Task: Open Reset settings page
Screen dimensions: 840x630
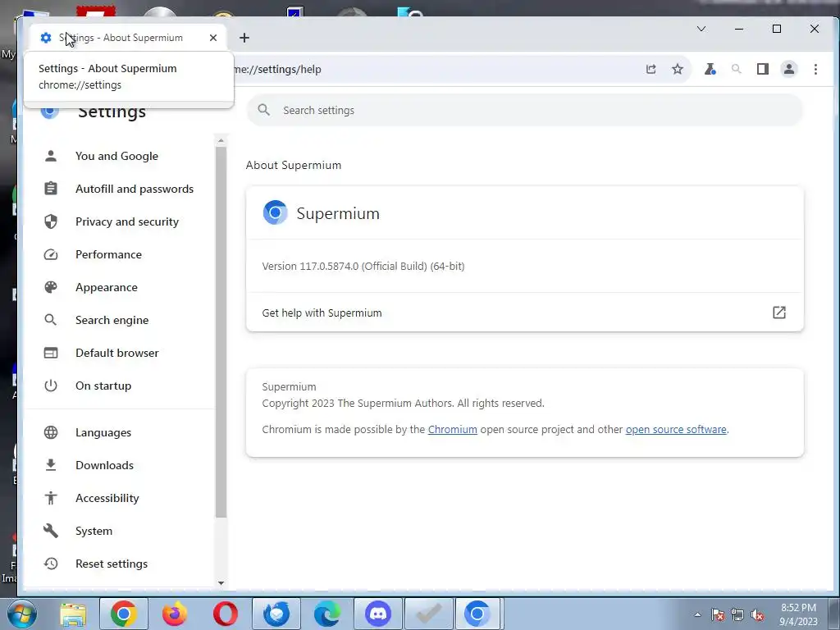Action: [112, 564]
